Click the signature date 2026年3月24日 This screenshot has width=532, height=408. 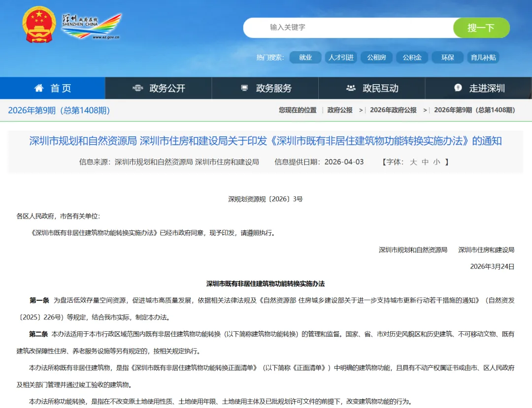click(492, 267)
